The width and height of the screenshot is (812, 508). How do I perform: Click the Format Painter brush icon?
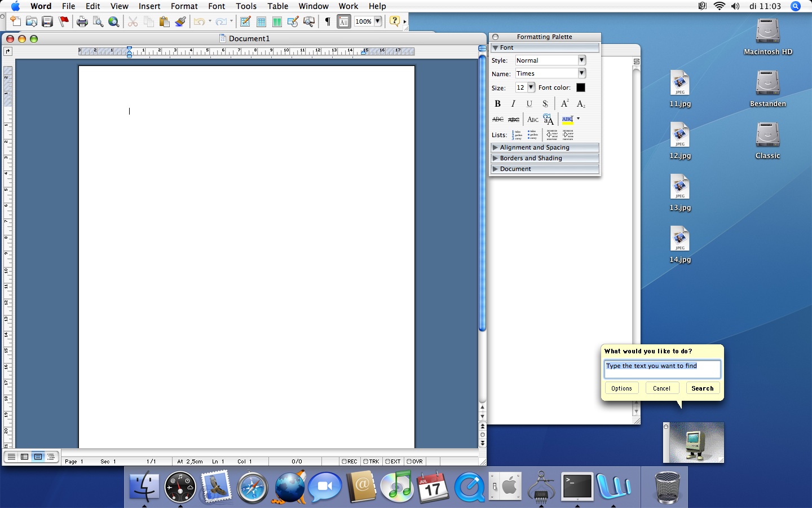[x=180, y=22]
